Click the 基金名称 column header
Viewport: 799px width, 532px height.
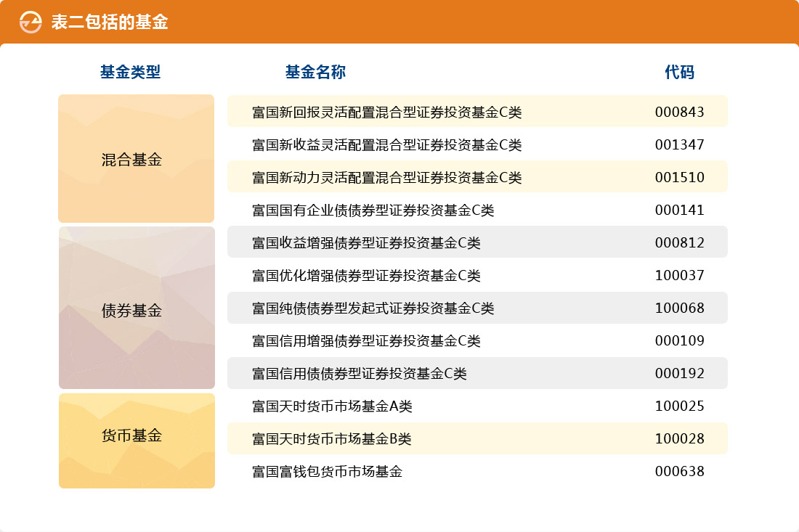pos(315,72)
